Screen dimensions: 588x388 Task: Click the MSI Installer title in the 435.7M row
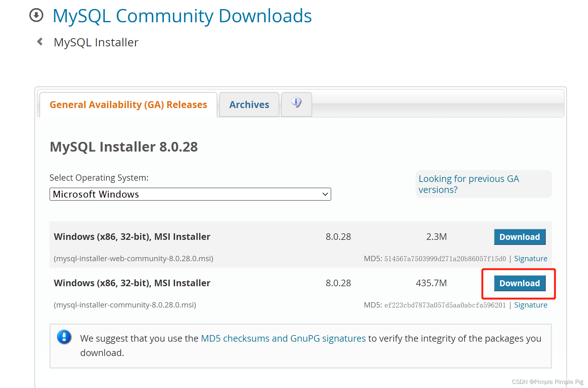click(132, 283)
